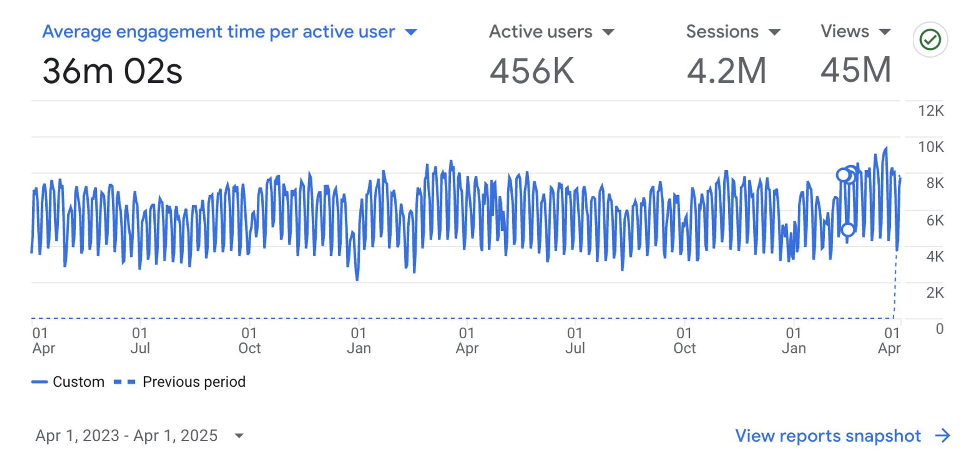Open the forward arrow beside View reports snapshot

click(943, 436)
